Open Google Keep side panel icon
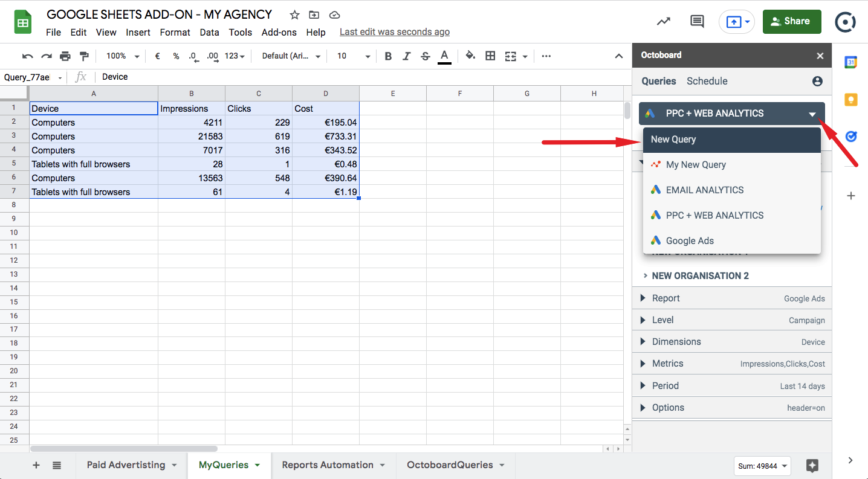Screen dimensions: 868x479 [x=851, y=100]
